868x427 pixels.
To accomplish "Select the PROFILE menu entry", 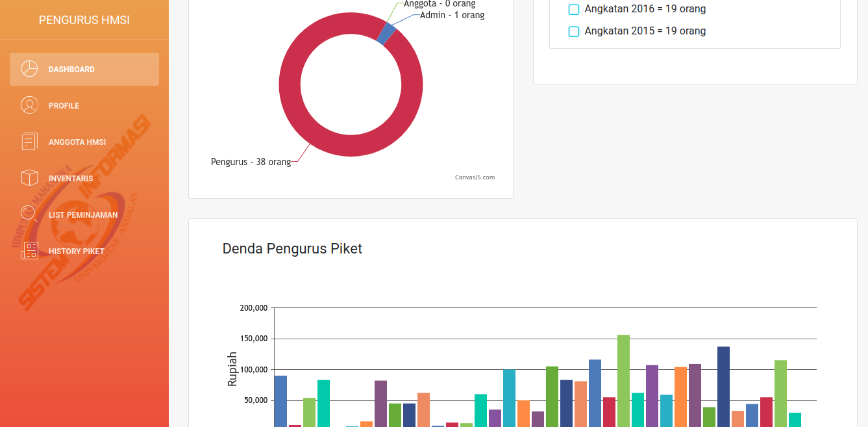I will coord(63,105).
